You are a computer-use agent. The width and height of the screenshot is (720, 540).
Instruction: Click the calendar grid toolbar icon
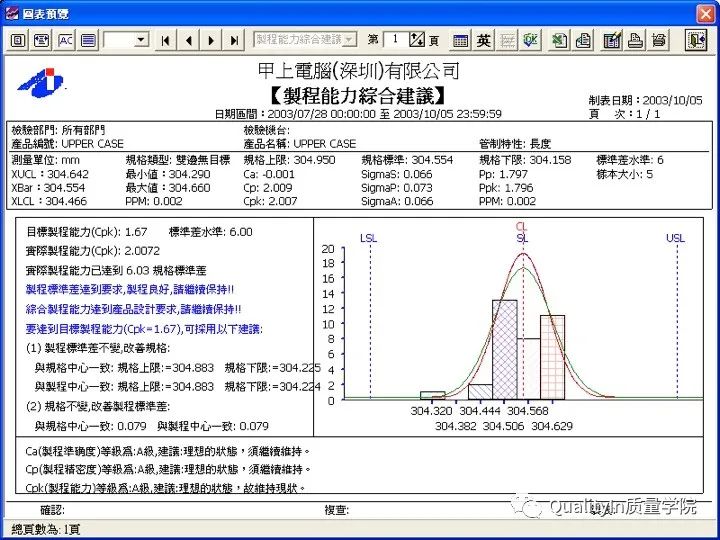click(460, 40)
